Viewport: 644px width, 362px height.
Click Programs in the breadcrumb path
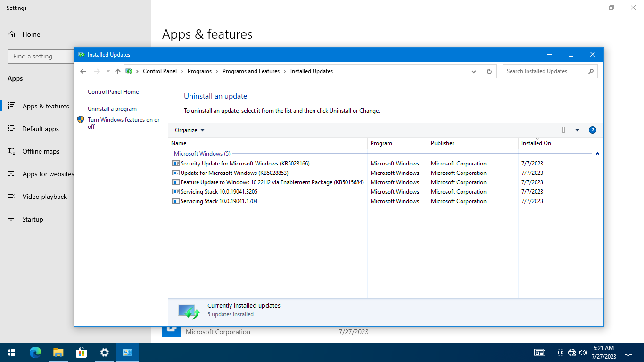click(x=199, y=71)
